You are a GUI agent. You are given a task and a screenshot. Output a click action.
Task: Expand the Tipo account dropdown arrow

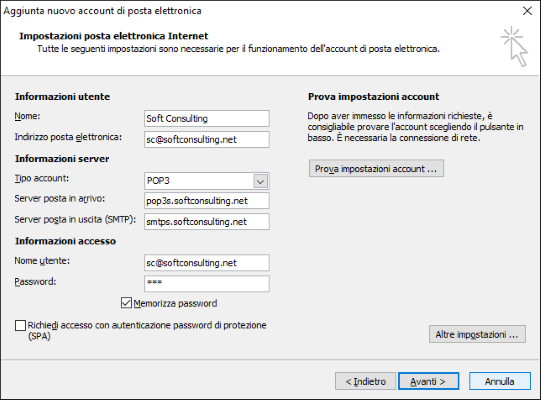tap(260, 181)
